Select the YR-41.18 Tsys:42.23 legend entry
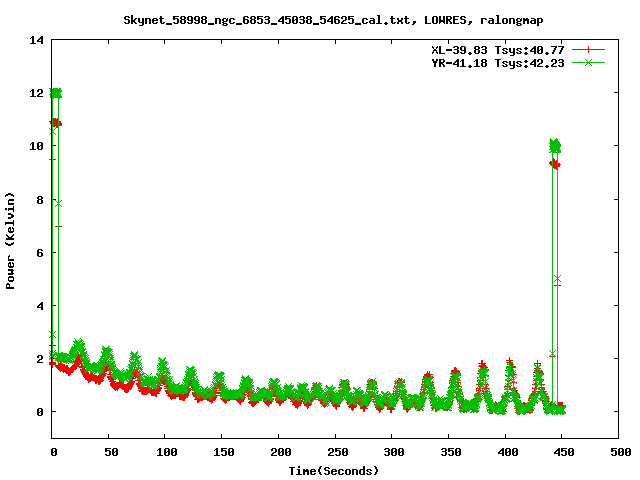 click(498, 63)
